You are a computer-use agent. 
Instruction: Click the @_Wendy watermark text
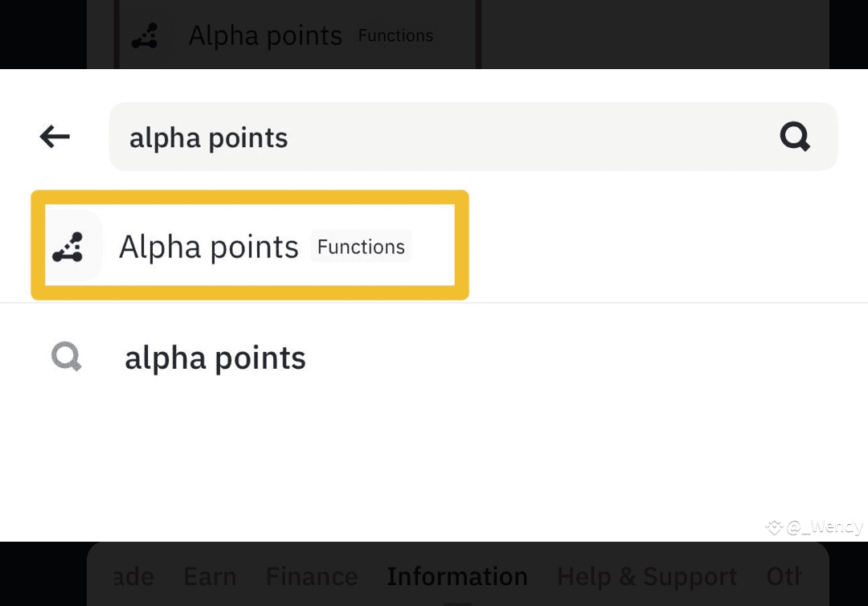825,527
